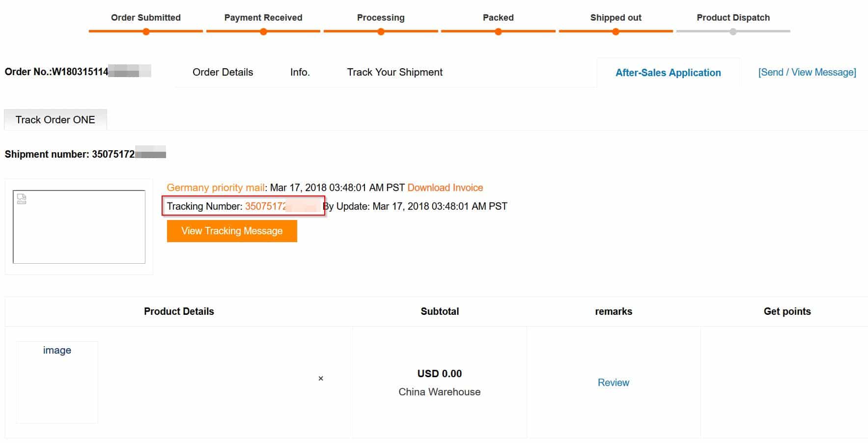Download Invoice for this shipment

click(x=445, y=188)
